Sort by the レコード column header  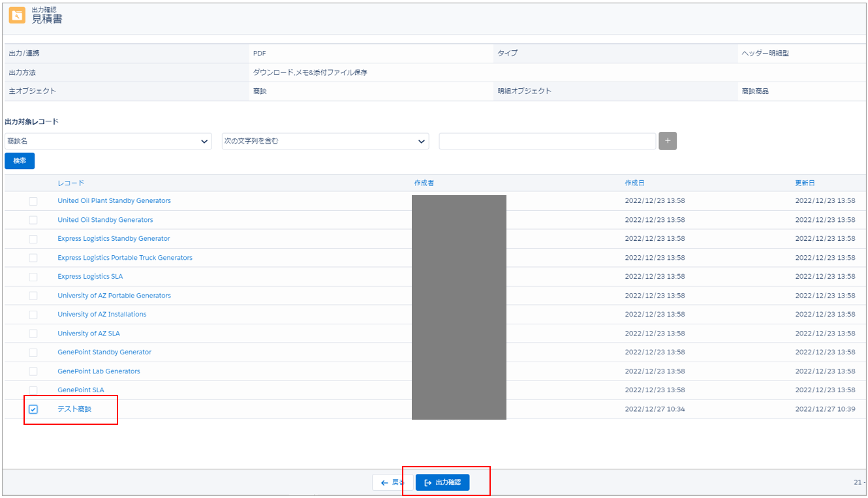click(70, 183)
